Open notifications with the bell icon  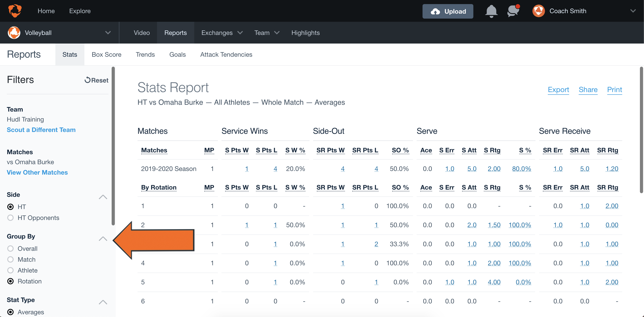coord(491,11)
